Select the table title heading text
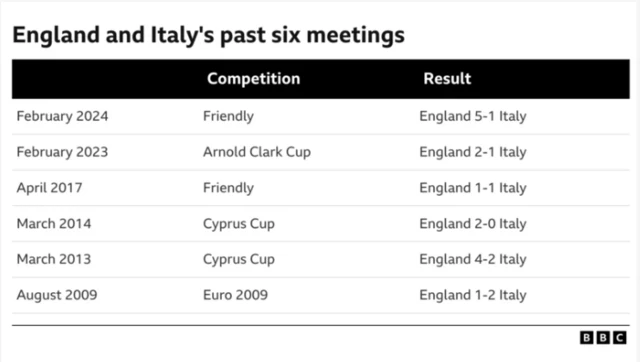The image size is (640, 362). (x=209, y=35)
